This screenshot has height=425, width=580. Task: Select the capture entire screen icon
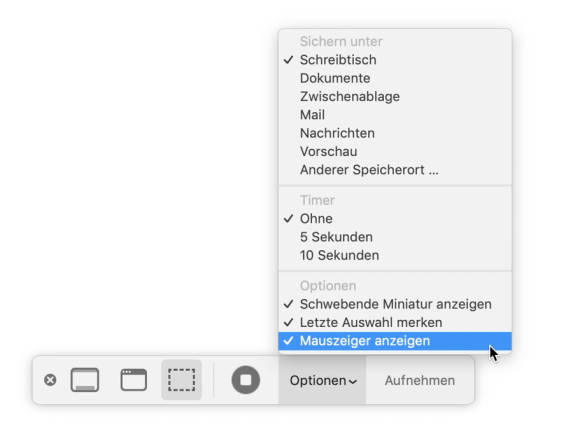(x=85, y=380)
